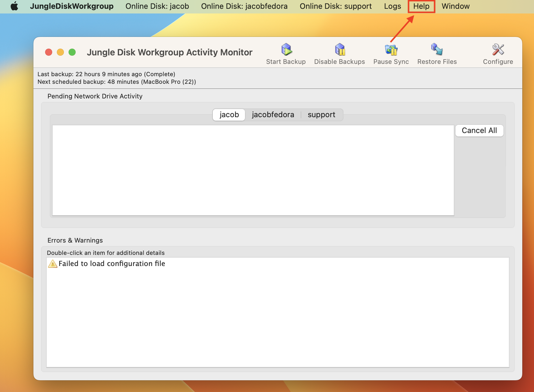
Task: Select the Failed to load configuration file warning
Action: tap(112, 264)
